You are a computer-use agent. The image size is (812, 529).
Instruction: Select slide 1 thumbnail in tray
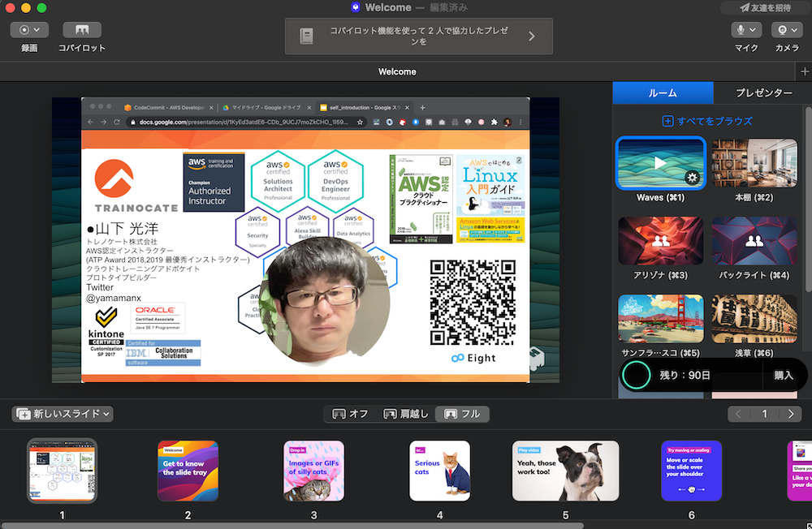63,471
